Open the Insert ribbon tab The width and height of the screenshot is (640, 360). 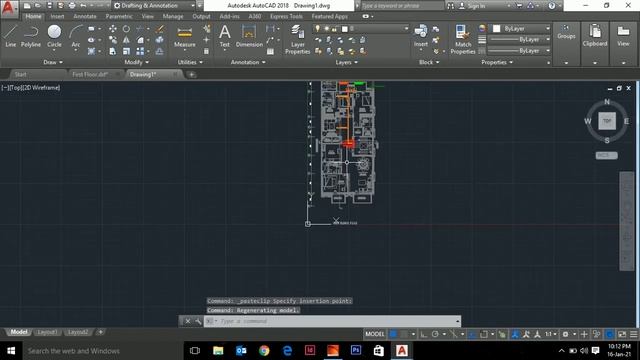(x=57, y=16)
